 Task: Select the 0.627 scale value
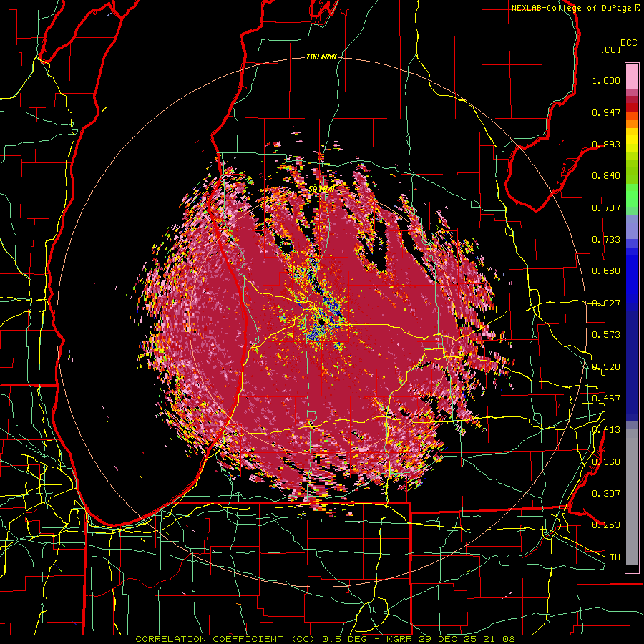606,303
